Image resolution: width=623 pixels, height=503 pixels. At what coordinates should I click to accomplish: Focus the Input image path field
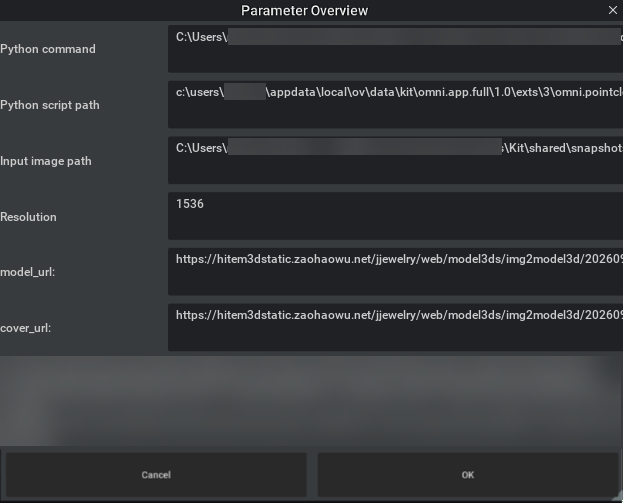pos(395,160)
